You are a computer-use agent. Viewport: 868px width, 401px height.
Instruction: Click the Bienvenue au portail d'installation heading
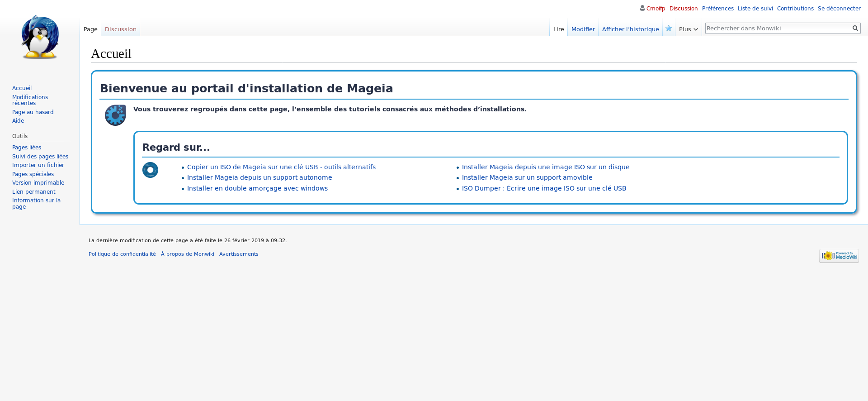coord(246,88)
